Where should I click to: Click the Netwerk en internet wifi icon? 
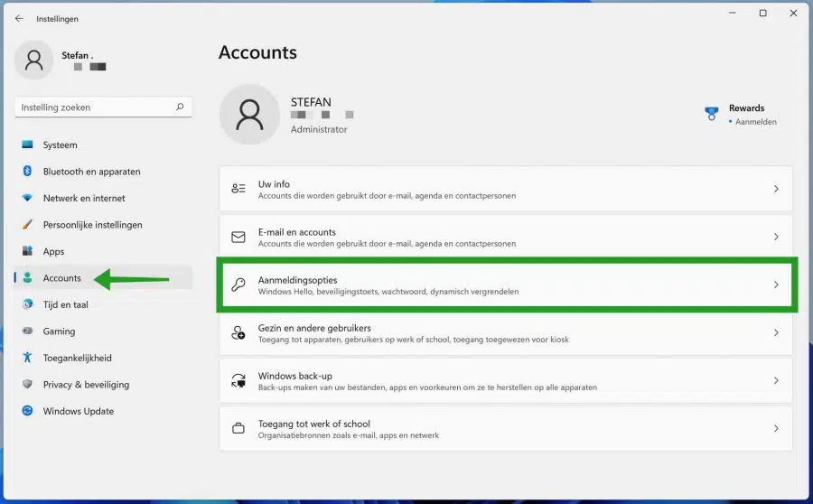point(27,198)
